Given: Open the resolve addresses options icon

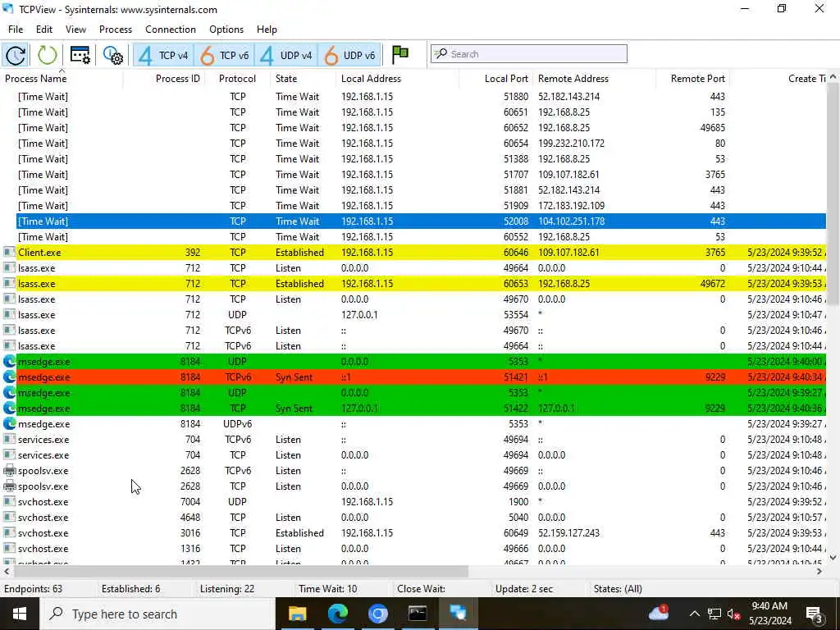Looking at the screenshot, I should (80, 55).
